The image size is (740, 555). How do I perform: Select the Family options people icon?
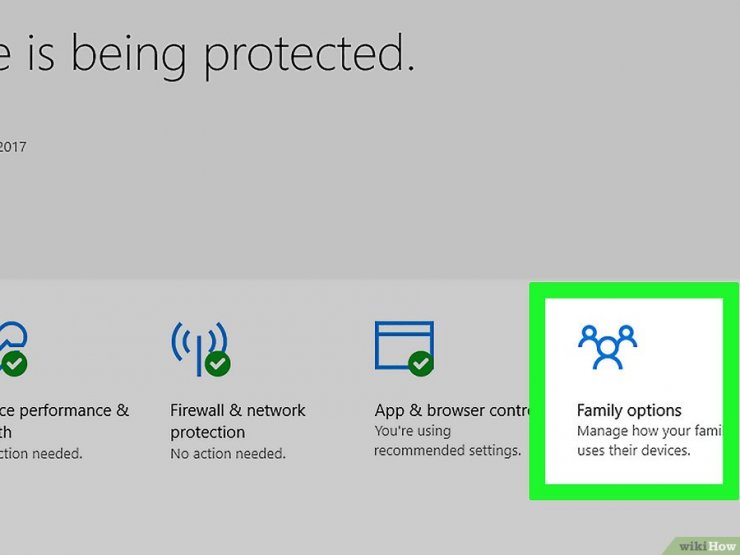(x=607, y=347)
